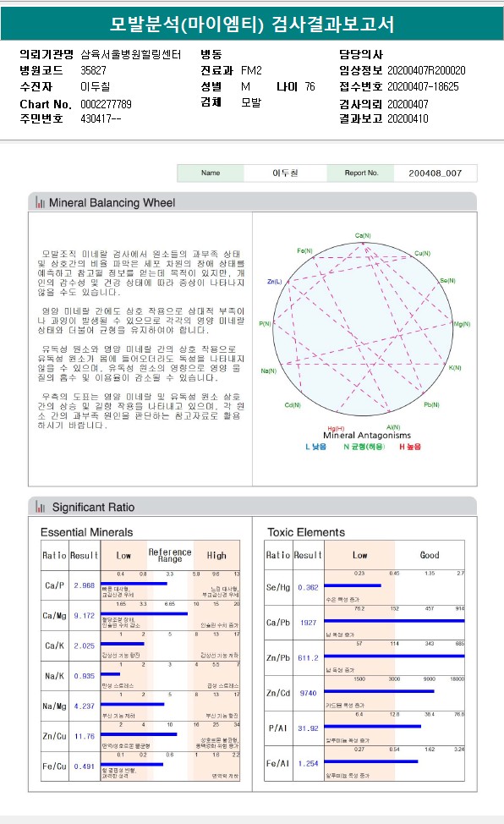
Task: Click the Pb(N) label on wheel
Action: 431,404
